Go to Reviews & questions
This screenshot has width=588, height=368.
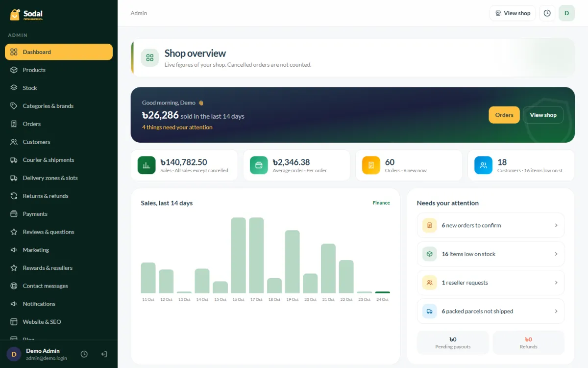click(x=59, y=232)
